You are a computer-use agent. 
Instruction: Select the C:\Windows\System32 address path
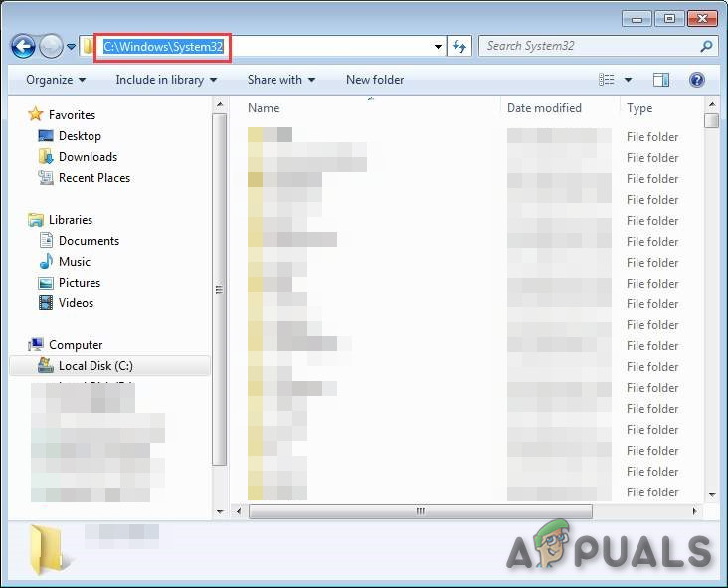pyautogui.click(x=163, y=47)
